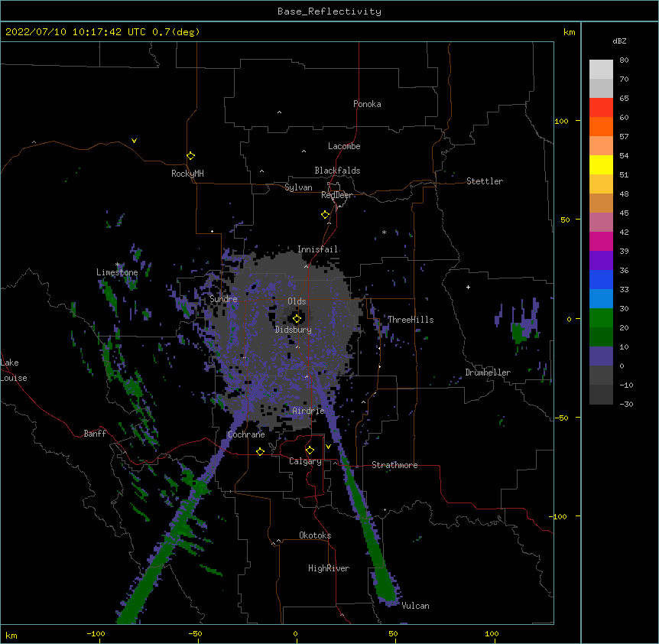Click the Sundre town label

coord(223,299)
